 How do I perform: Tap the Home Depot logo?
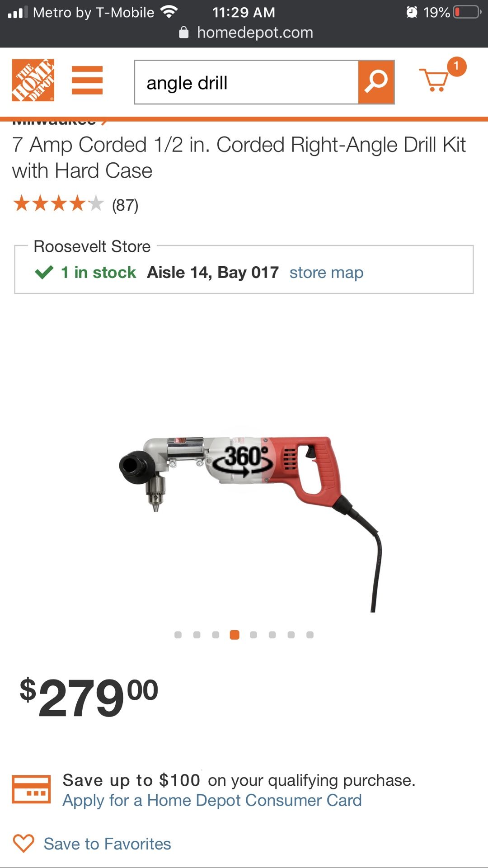(x=33, y=80)
